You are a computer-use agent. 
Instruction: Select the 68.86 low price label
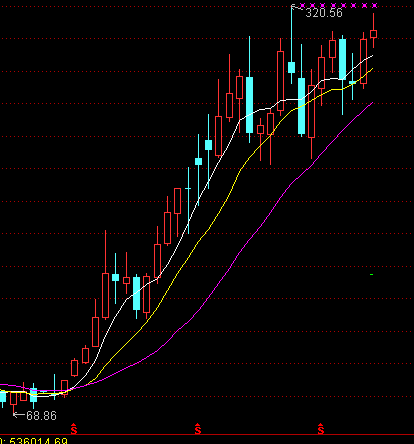(41, 416)
